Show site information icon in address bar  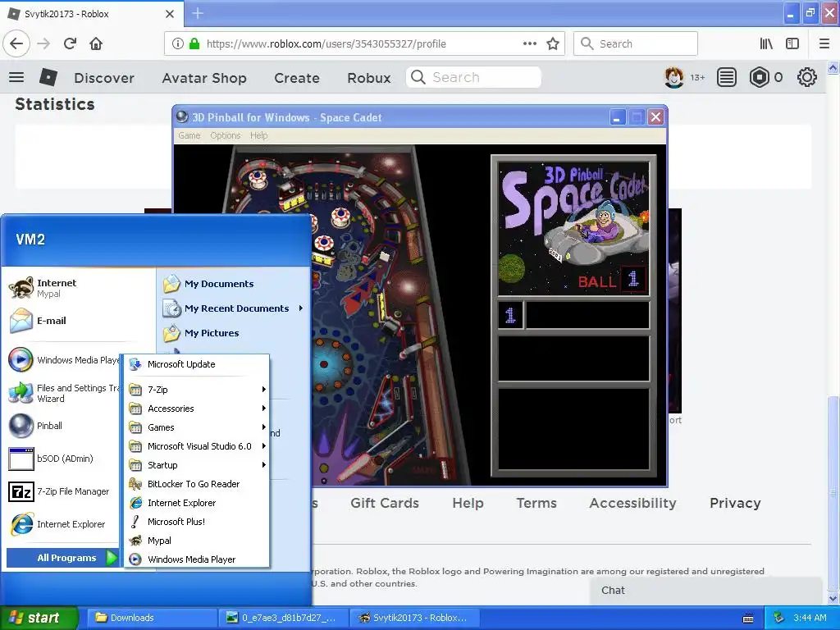coord(178,44)
